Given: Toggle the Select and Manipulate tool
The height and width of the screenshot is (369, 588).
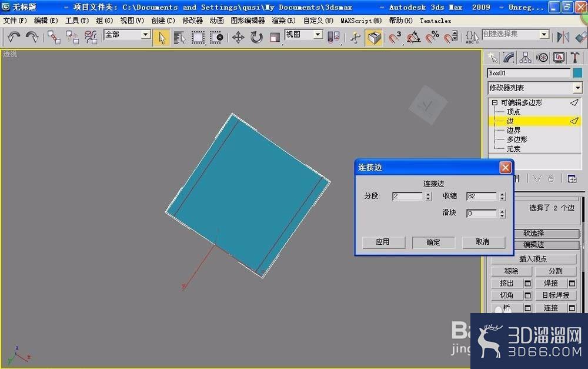Looking at the screenshot, I should pyautogui.click(x=355, y=37).
